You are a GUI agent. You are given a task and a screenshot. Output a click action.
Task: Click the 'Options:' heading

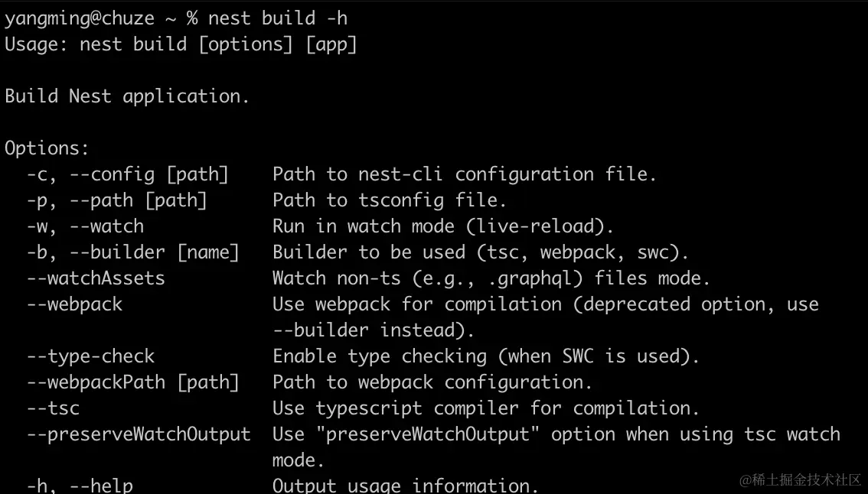47,148
